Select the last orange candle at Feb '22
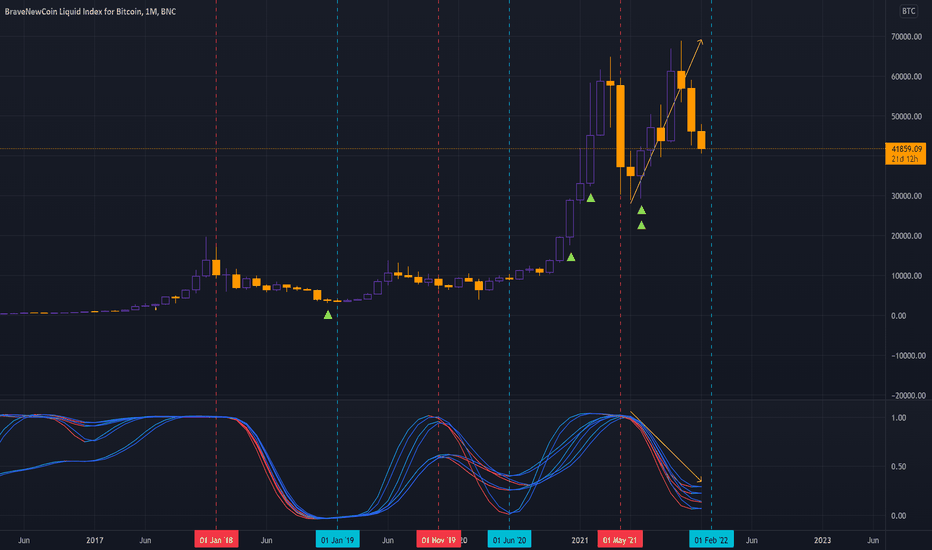This screenshot has width=932, height=550. 701,140
